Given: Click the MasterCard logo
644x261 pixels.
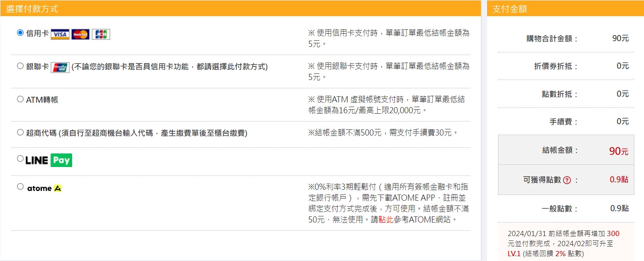Looking at the screenshot, I should click(x=80, y=34).
